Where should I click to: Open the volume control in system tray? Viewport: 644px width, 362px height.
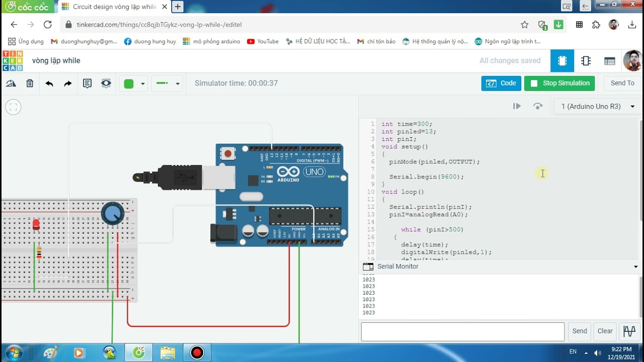click(598, 352)
